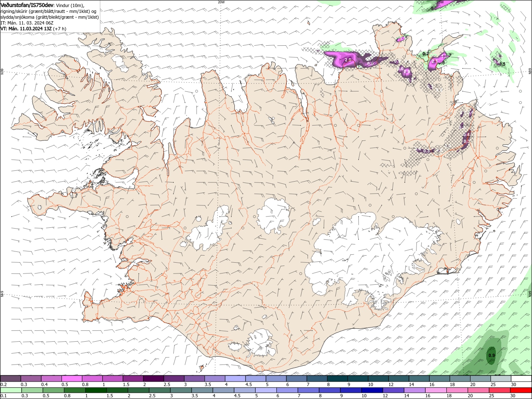Click the '0.9' value in the green rain area
Image resolution: width=532 pixels, height=399 pixels.
[492, 355]
